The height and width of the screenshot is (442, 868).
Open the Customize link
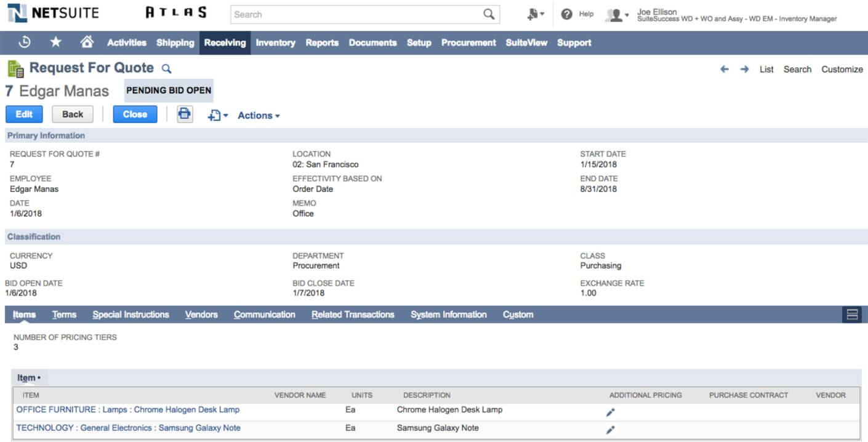click(x=842, y=69)
